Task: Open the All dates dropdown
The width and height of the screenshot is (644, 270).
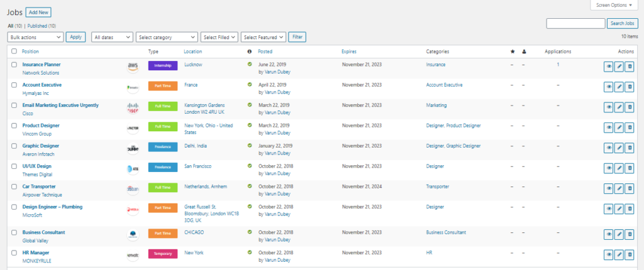Action: point(112,37)
